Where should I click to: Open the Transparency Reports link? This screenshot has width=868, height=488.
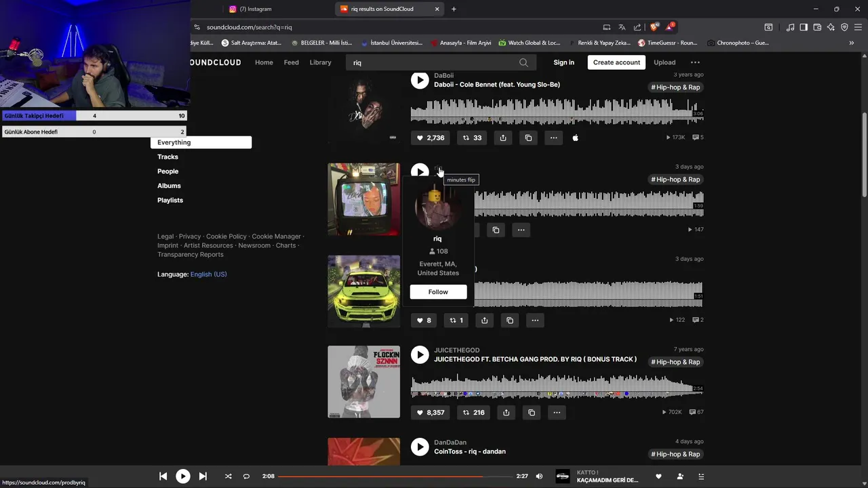190,255
